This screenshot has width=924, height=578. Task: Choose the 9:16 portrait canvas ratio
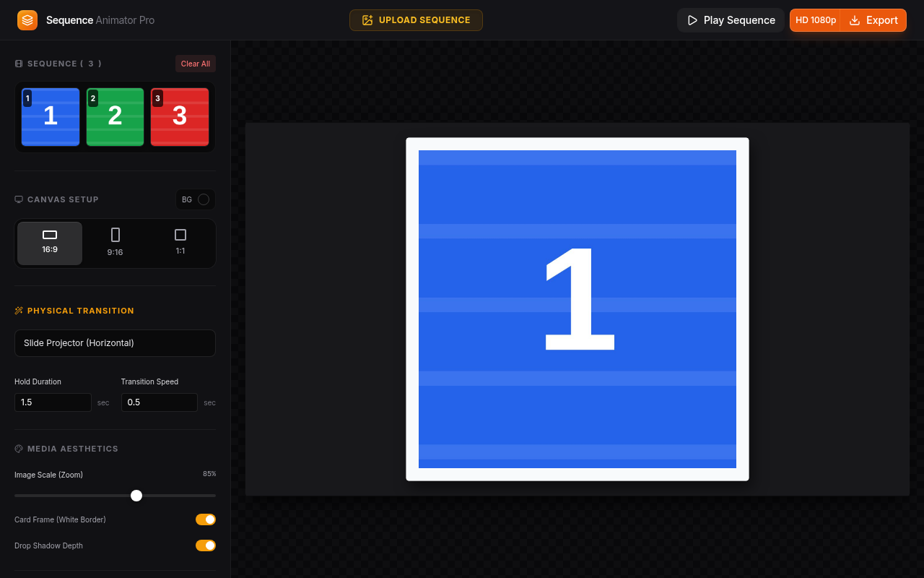click(x=115, y=243)
